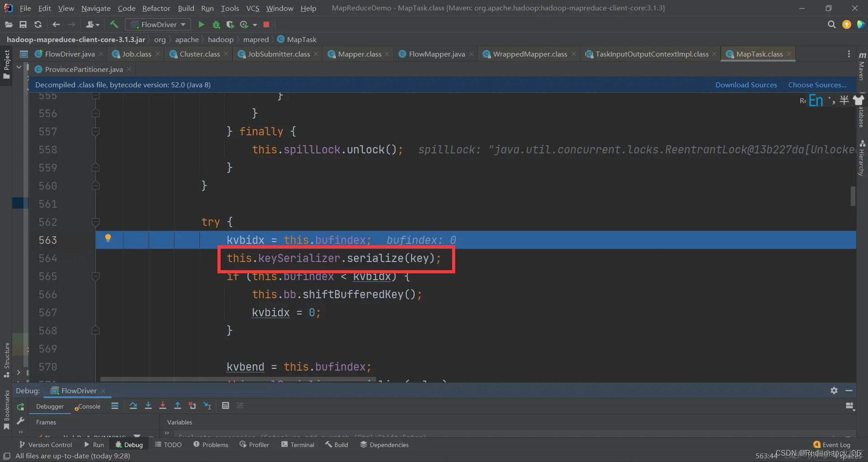Close the MapTask.class tab

tap(789, 54)
